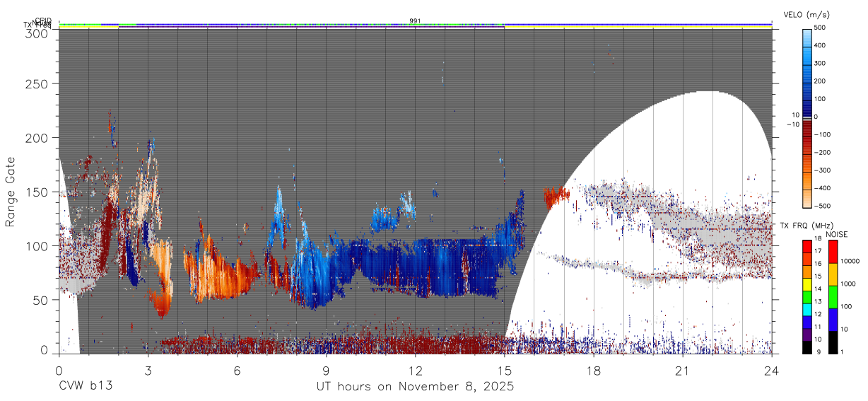Click the 300 label on velocity colorbar

[x=821, y=63]
